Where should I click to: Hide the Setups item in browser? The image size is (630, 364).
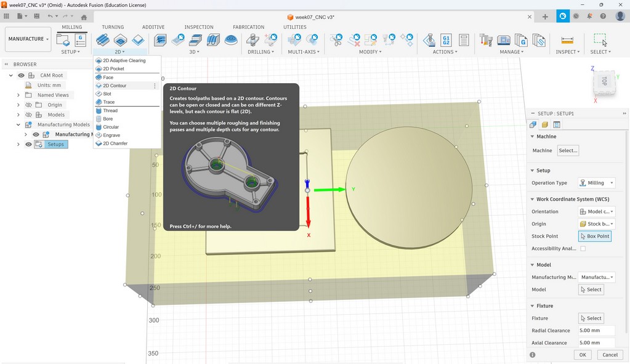28,144
